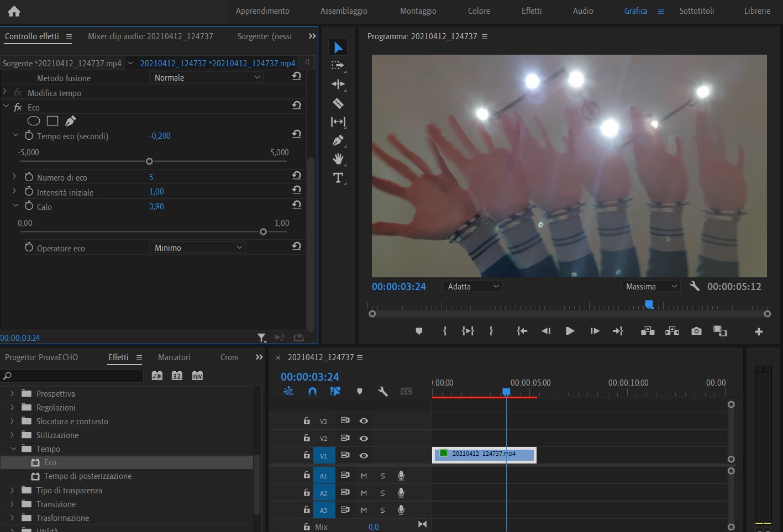
Task: Filter effects by 32-bit color icon
Action: (177, 376)
